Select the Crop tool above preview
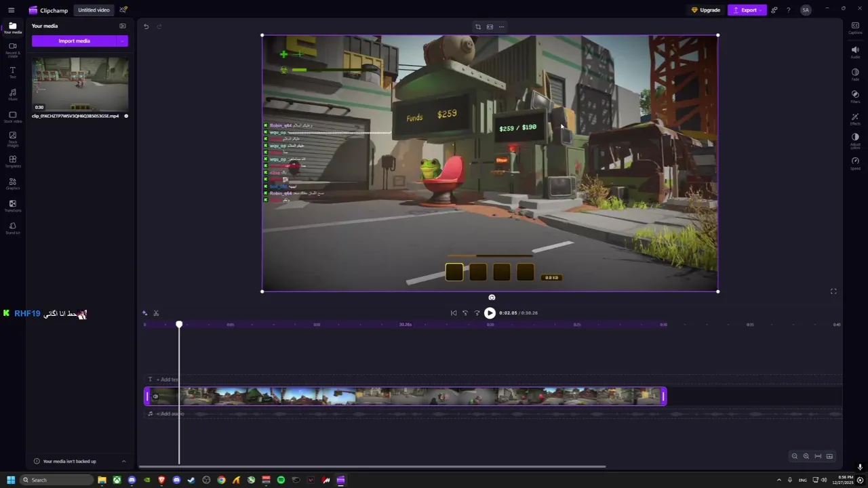This screenshot has height=488, width=868. coord(477,27)
